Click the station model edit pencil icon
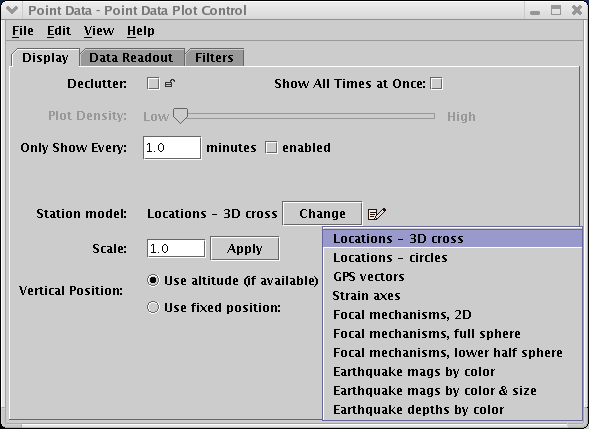 pyautogui.click(x=377, y=214)
